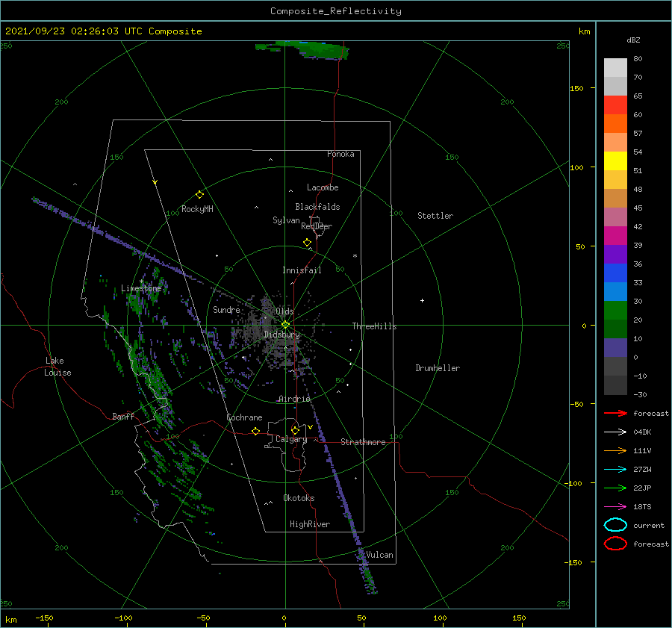Select the 20 dBZ green color swatch
Screen dimensions: 672x628
point(615,310)
